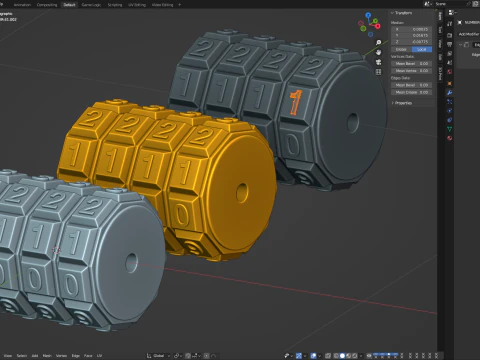Screen dimensions: 480x360
Task: Open the View sidebar tab
Action: coord(440,44)
